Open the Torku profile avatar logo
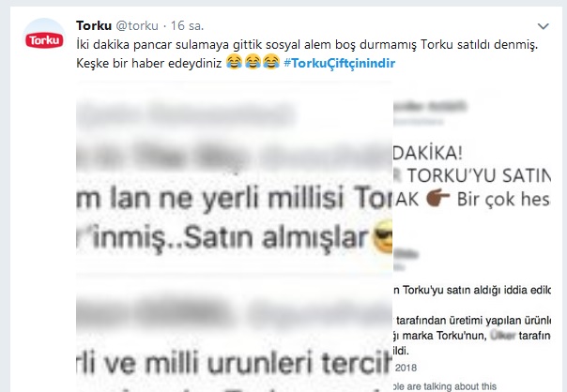The image size is (567, 392). pos(44,39)
